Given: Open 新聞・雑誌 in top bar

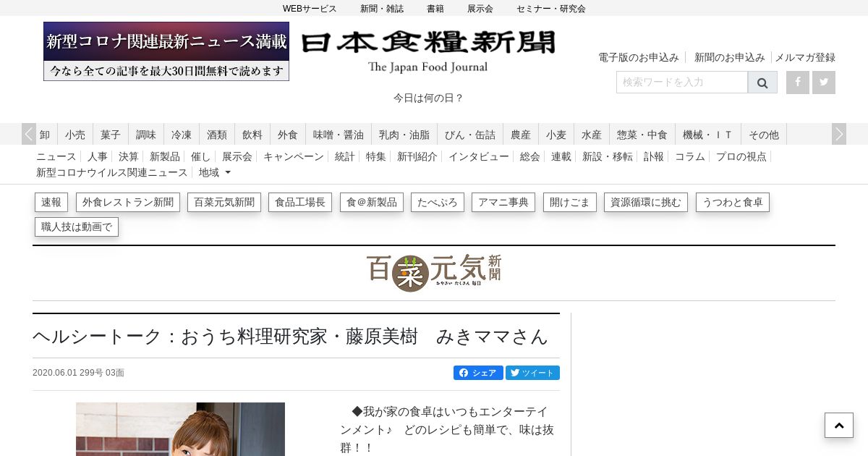Looking at the screenshot, I should [x=382, y=9].
